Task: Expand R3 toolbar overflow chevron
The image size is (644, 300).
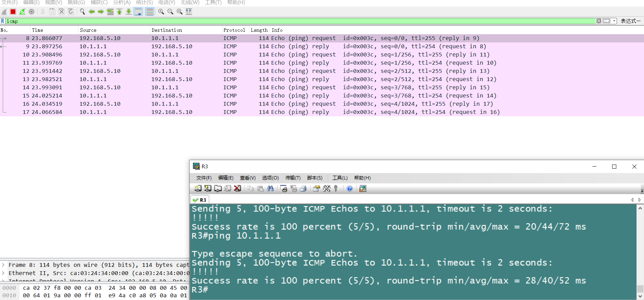Action: [642, 191]
